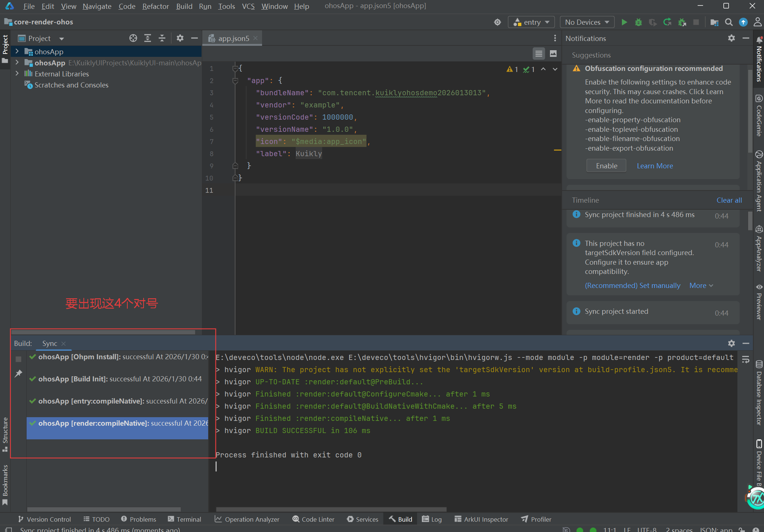Toggle editor text-only view mode icon
The height and width of the screenshot is (532, 764).
(x=538, y=54)
